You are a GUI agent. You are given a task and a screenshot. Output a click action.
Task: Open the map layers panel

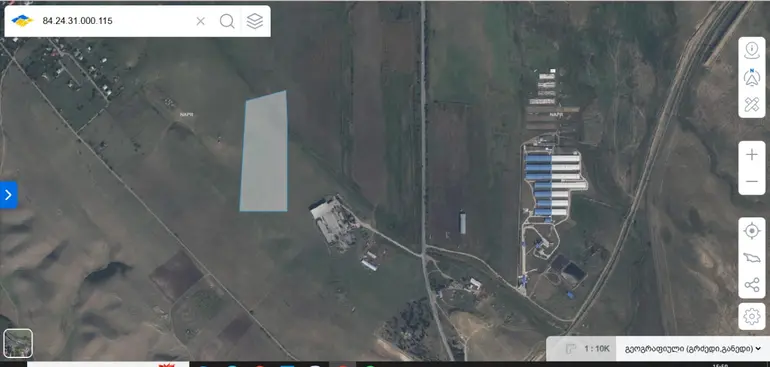point(254,21)
